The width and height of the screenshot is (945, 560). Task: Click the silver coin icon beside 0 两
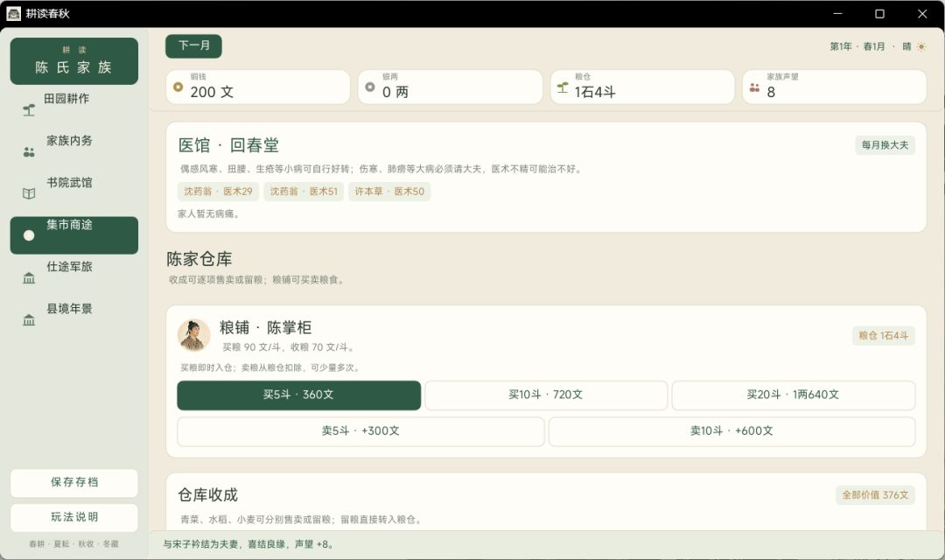point(370,87)
